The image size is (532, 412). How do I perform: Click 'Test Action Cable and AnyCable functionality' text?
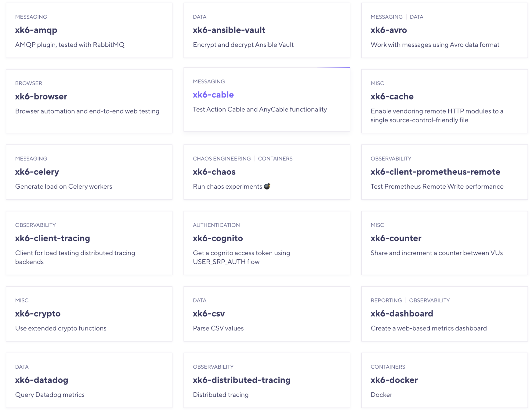click(260, 110)
